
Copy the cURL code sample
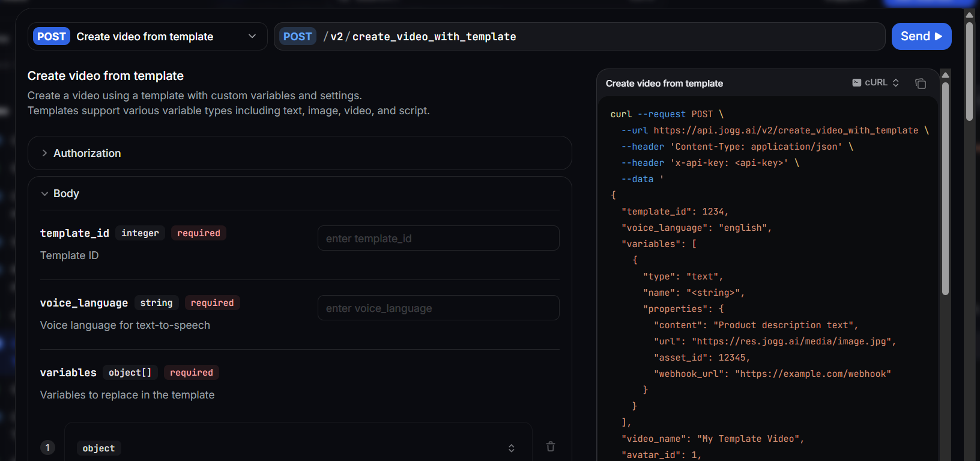pos(920,84)
